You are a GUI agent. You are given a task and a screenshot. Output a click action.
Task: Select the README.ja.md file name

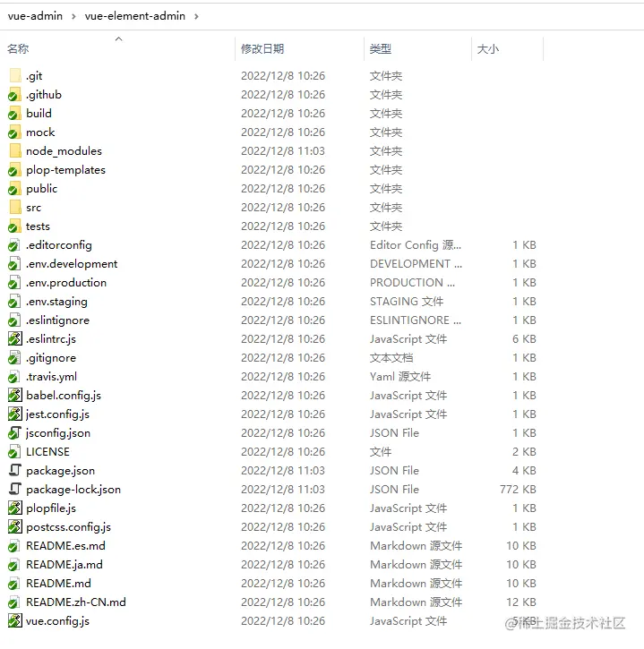point(64,565)
